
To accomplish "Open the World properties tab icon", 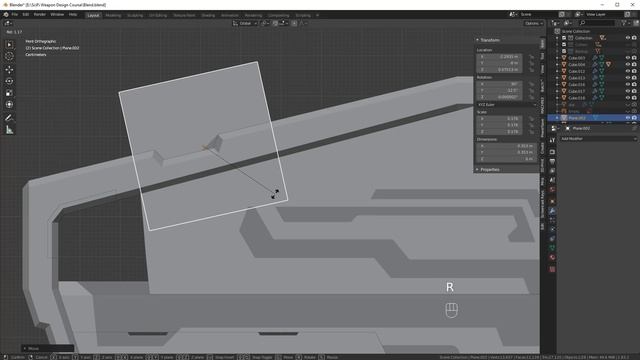I will click(x=552, y=190).
